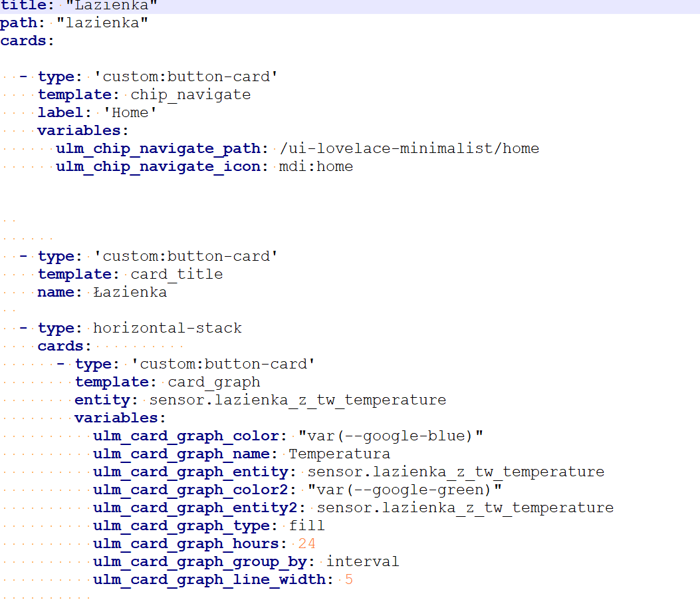Select the graph type value fill
This screenshot has height=602, width=700.
tap(306, 526)
